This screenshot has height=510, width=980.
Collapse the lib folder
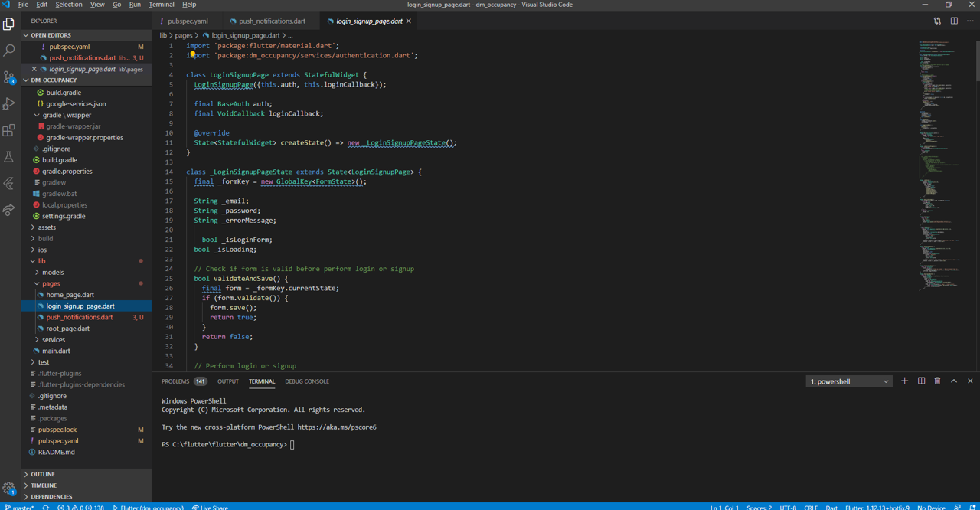pos(41,261)
